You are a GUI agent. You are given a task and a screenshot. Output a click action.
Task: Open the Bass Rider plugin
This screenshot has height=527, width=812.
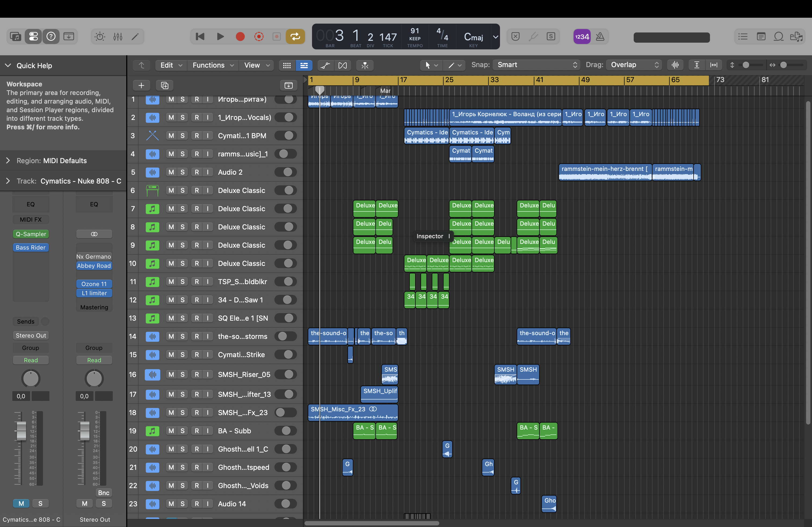[x=31, y=247]
